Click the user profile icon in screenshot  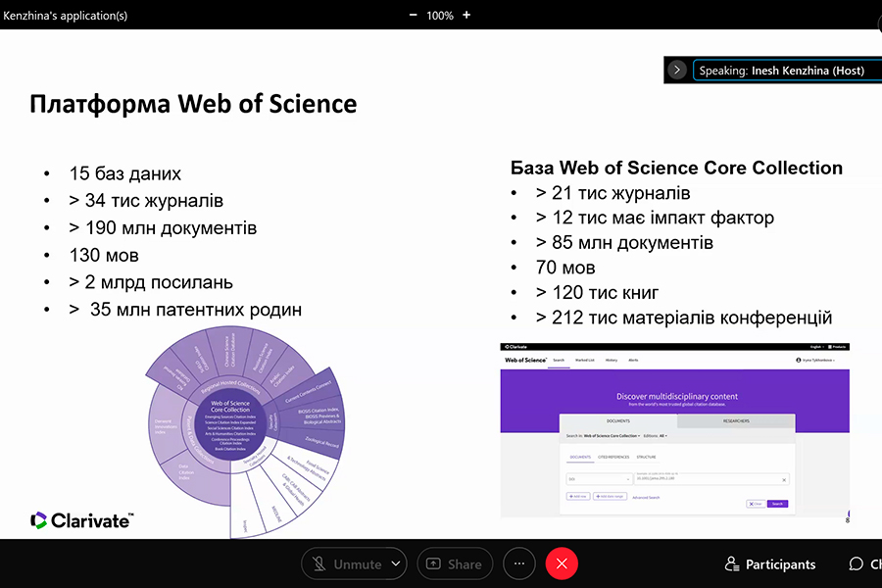click(798, 360)
